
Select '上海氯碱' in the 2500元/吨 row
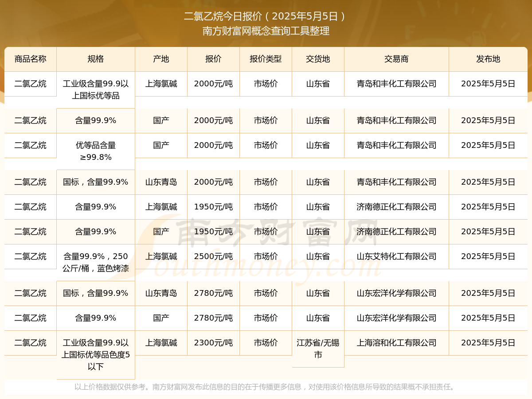point(161,256)
